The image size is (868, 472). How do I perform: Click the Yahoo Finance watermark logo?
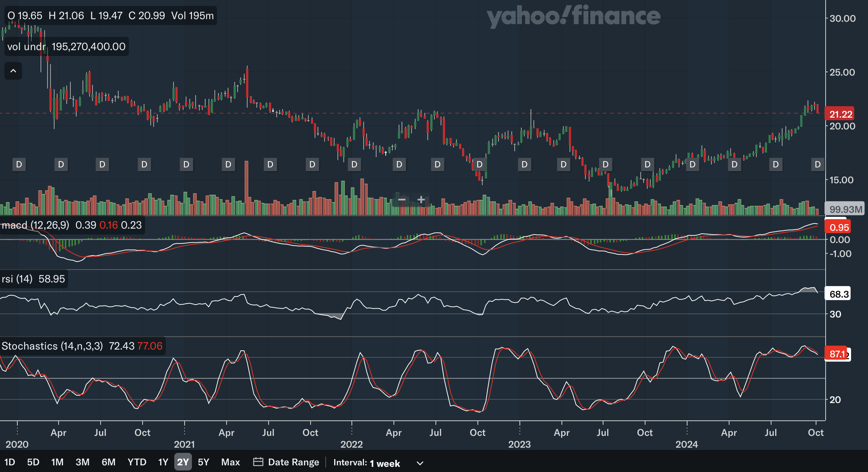(573, 16)
